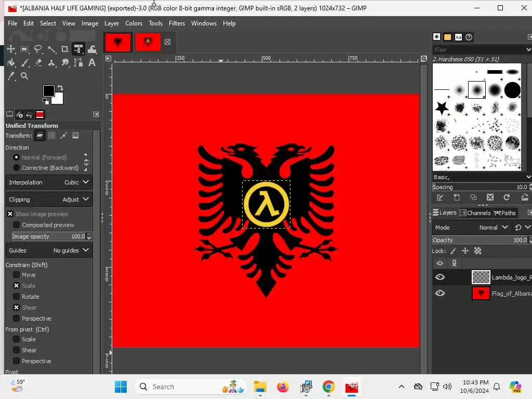Switch to the first image tab thumbnail

tap(118, 42)
